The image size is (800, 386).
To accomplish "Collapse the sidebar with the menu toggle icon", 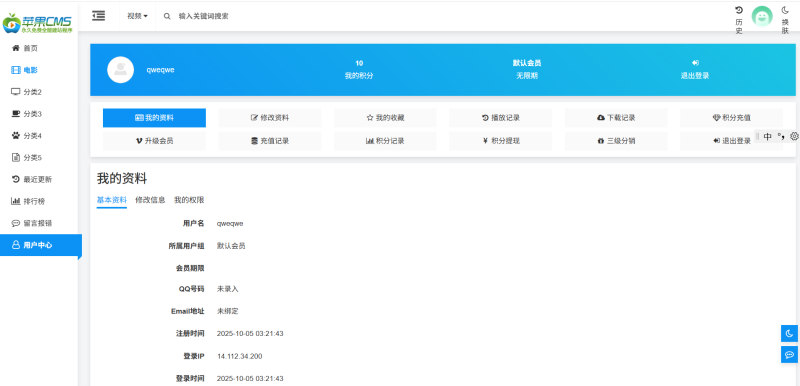I will point(98,16).
